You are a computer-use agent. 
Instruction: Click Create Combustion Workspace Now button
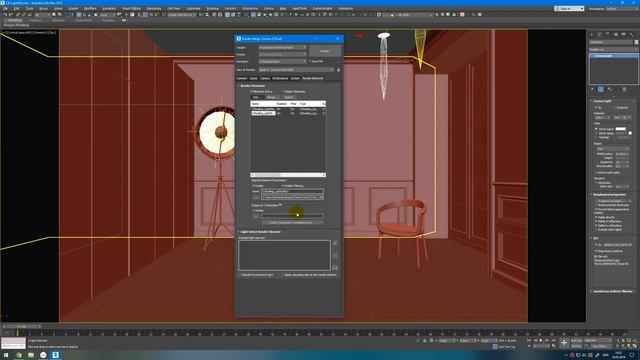coord(291,222)
